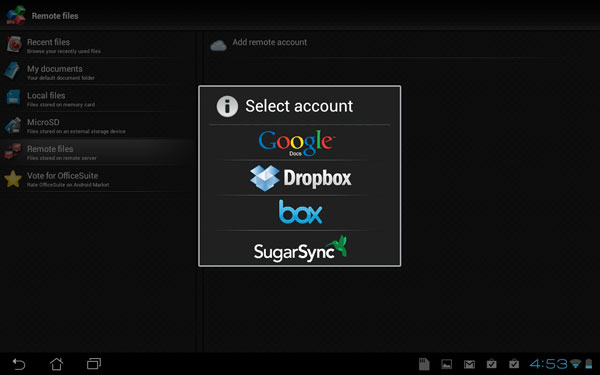Click the Dropbox open-box logo icon

[265, 178]
